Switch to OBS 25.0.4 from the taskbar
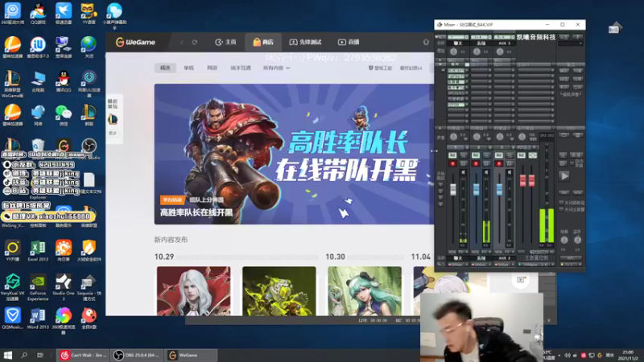 coord(137,355)
